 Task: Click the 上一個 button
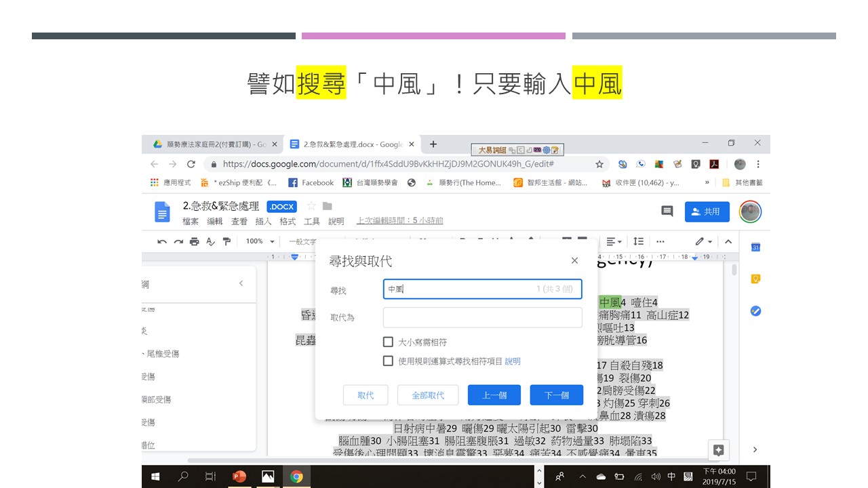[x=494, y=395]
